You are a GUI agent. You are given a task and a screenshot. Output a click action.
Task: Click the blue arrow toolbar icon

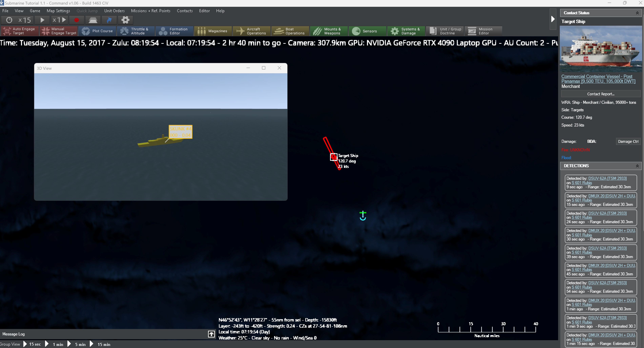coord(109,20)
